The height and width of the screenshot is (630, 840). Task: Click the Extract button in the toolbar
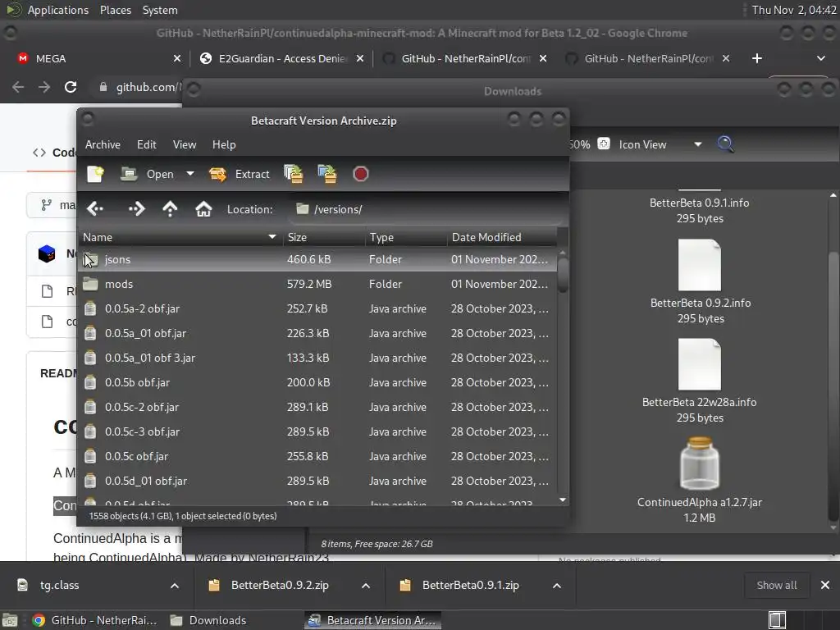[240, 174]
